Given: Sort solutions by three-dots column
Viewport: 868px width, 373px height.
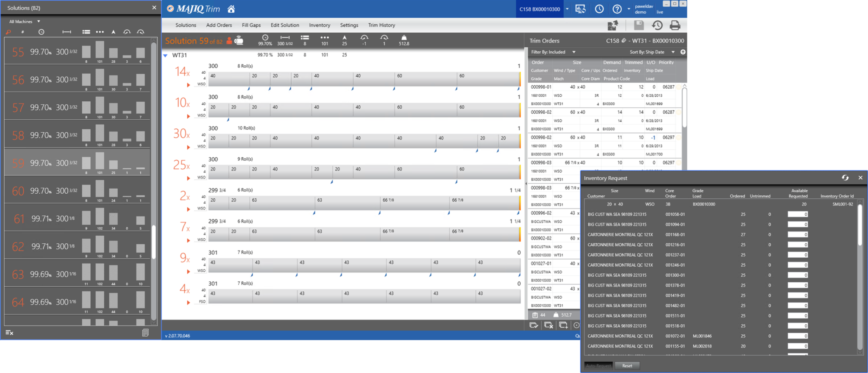Looking at the screenshot, I should [x=100, y=32].
